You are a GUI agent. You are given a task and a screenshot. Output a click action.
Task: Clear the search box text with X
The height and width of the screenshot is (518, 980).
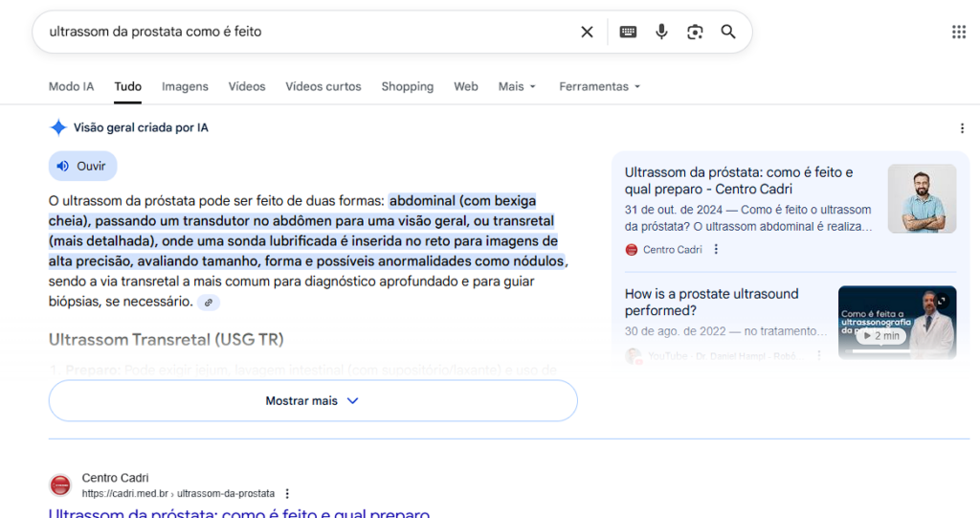(x=587, y=32)
